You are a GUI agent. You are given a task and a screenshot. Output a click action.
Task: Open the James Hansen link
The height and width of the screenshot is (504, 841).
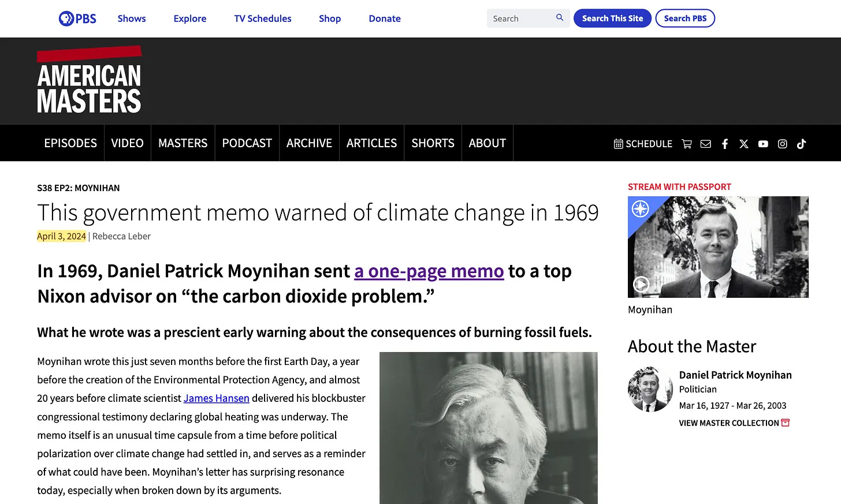click(x=217, y=398)
